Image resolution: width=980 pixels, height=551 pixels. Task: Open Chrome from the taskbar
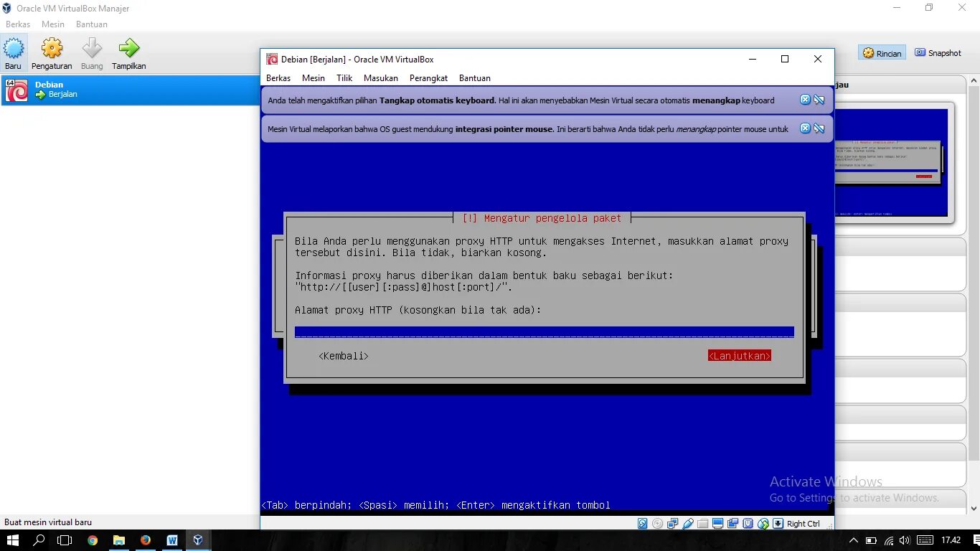tap(93, 540)
